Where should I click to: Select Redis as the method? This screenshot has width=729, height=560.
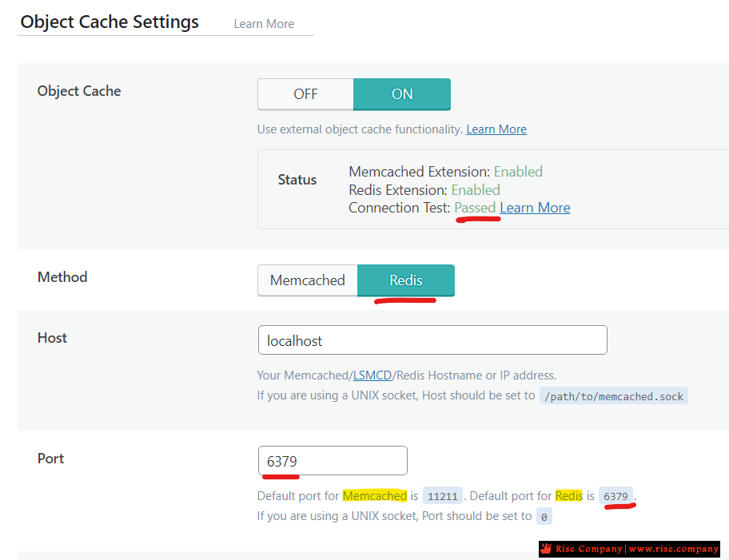click(x=406, y=280)
